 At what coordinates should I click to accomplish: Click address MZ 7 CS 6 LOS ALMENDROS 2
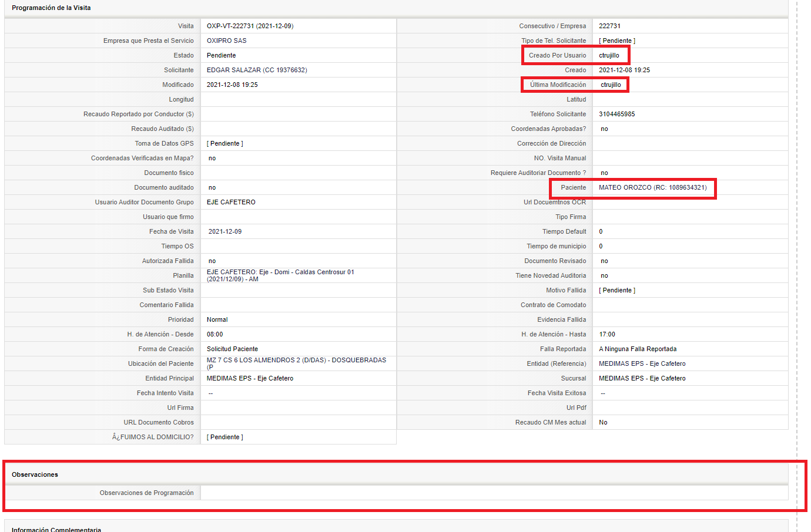click(296, 363)
